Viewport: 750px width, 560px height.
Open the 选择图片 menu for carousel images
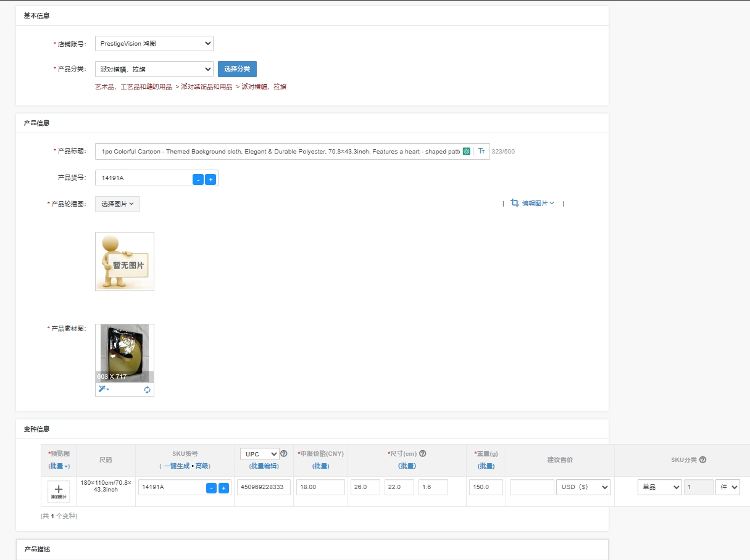point(117,204)
